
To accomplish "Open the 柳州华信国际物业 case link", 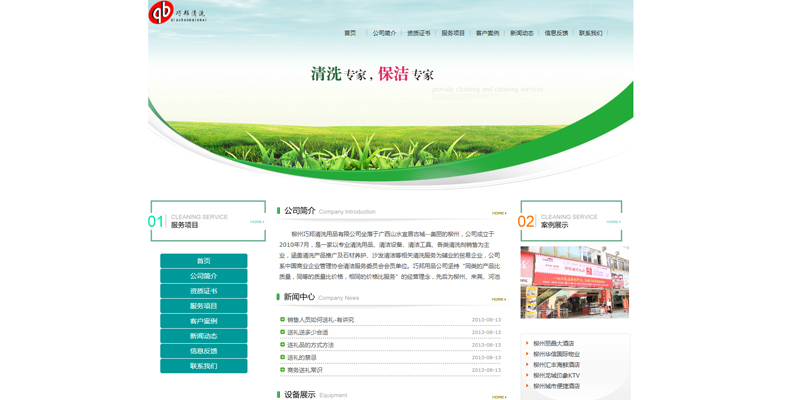I will (x=556, y=354).
